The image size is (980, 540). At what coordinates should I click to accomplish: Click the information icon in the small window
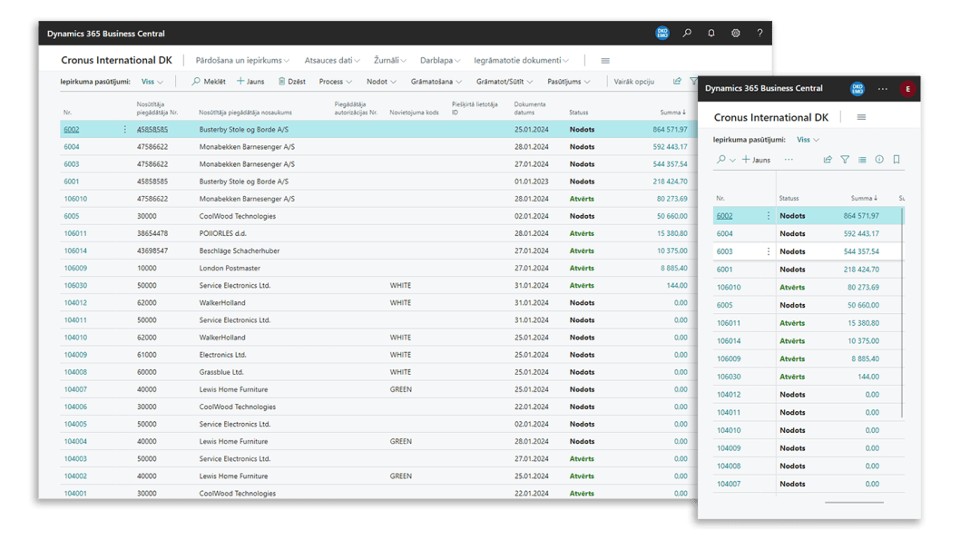tap(879, 160)
